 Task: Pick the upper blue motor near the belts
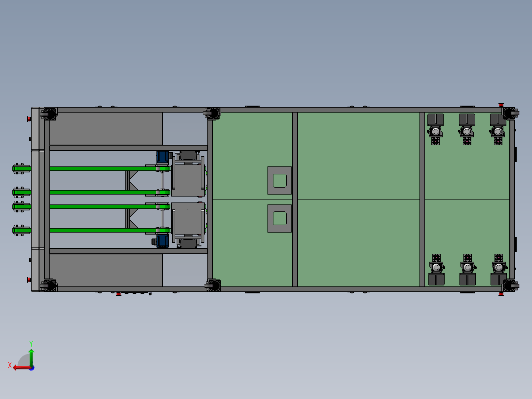(162, 157)
